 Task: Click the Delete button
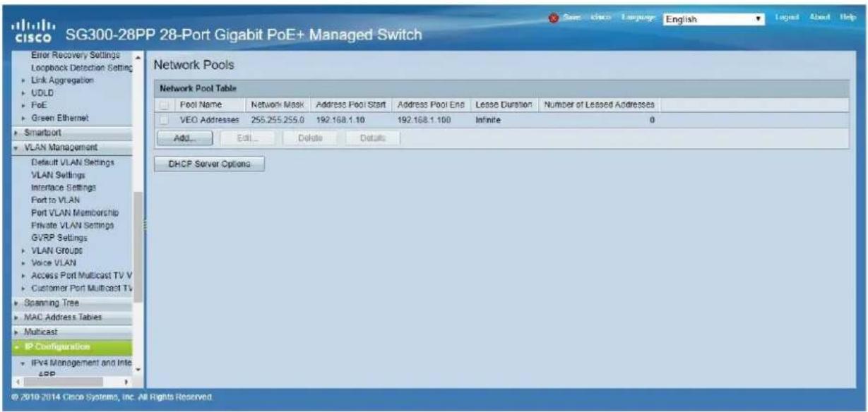click(311, 139)
